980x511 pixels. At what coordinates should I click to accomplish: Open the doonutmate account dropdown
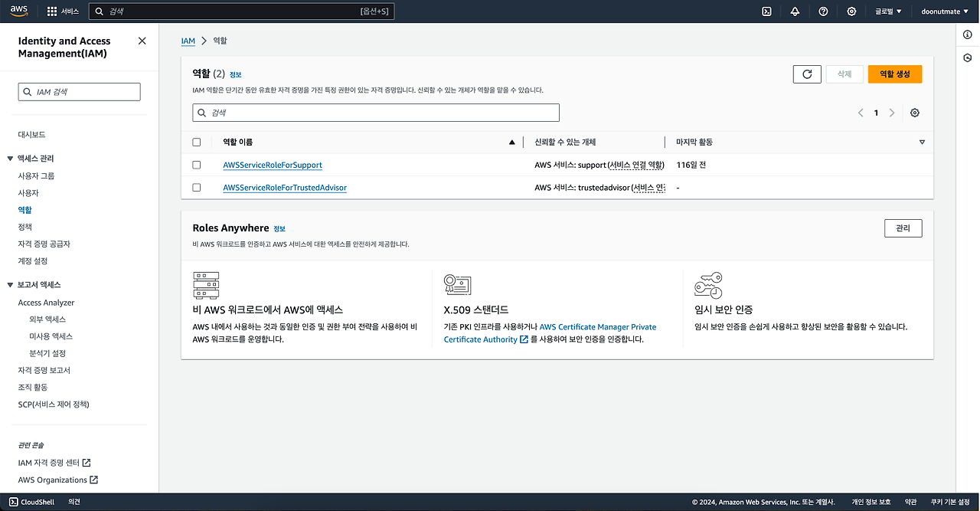click(x=946, y=11)
